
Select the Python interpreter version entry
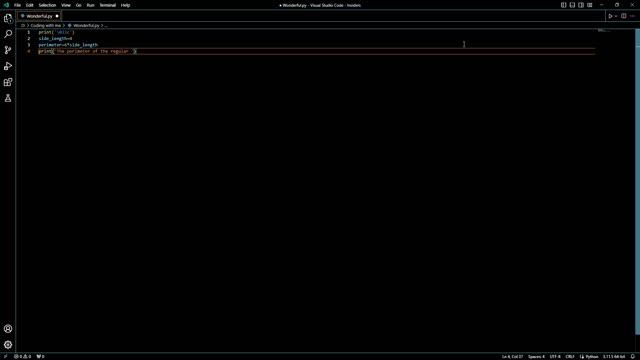pyautogui.click(x=614, y=356)
